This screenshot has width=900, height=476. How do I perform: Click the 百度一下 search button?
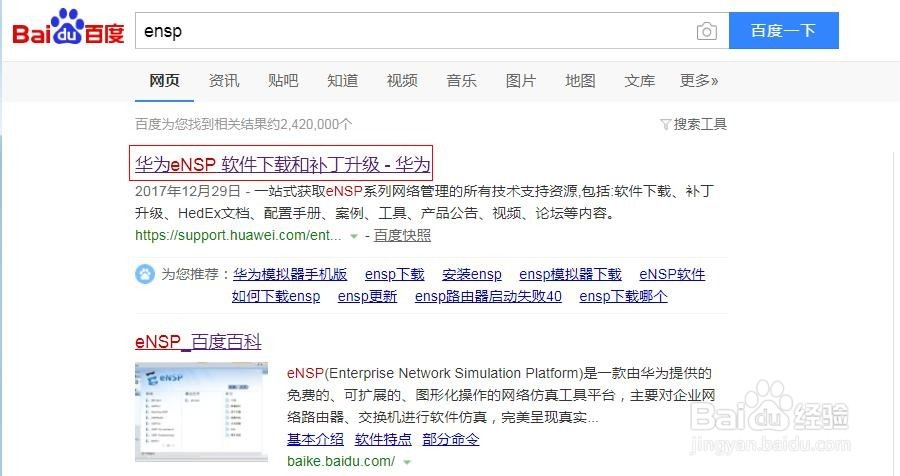[x=783, y=30]
